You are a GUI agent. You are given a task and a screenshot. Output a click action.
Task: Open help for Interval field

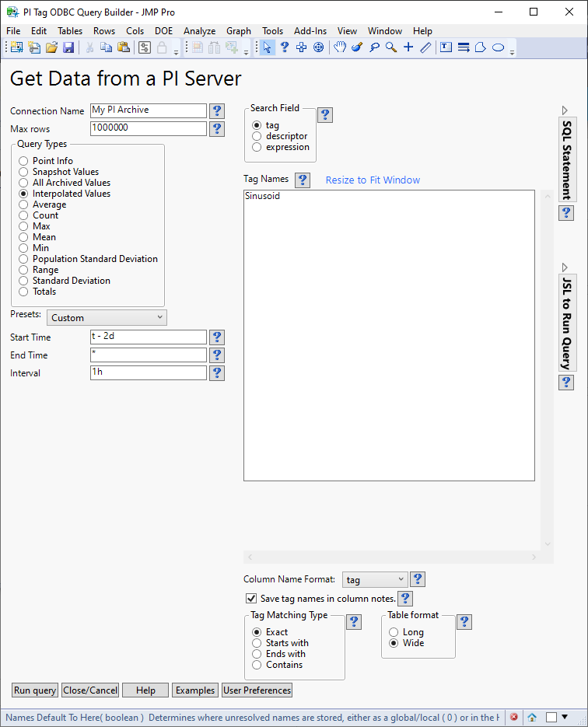[217, 372]
